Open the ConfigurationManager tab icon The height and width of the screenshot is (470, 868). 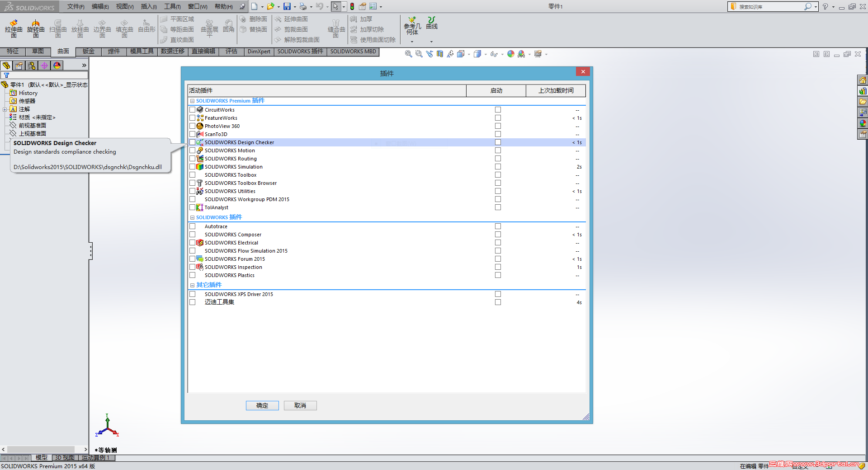pos(32,66)
